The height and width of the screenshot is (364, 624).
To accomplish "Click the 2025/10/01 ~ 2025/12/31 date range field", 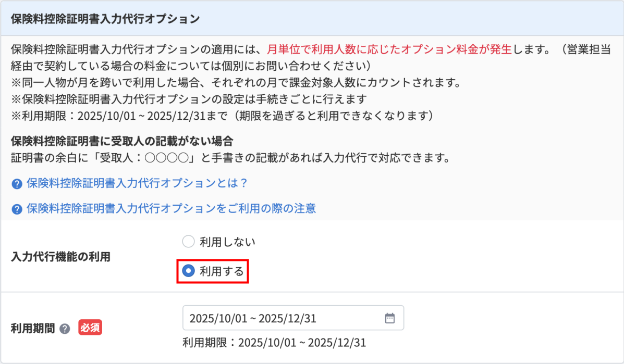I will tap(293, 318).
